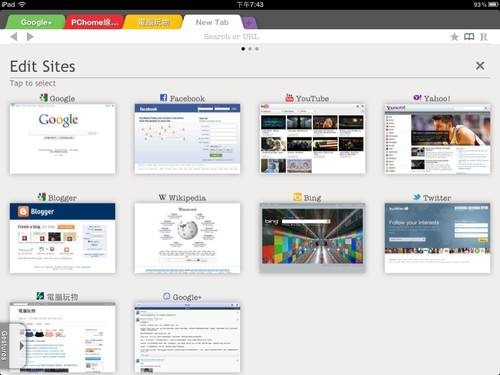Click the Twitter bird favicon
The image size is (500, 375).
417,197
